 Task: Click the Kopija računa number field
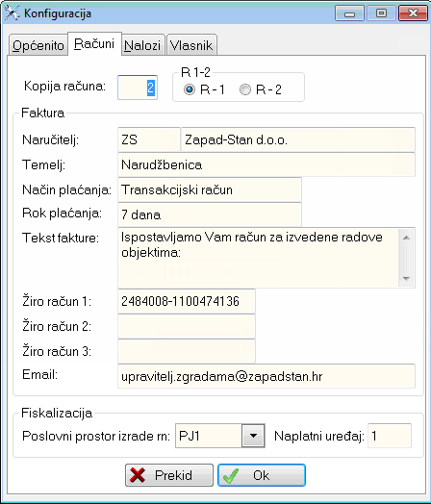(138, 88)
